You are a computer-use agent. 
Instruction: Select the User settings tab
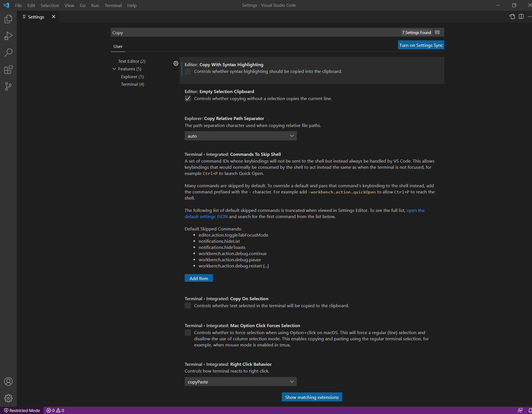coord(118,47)
